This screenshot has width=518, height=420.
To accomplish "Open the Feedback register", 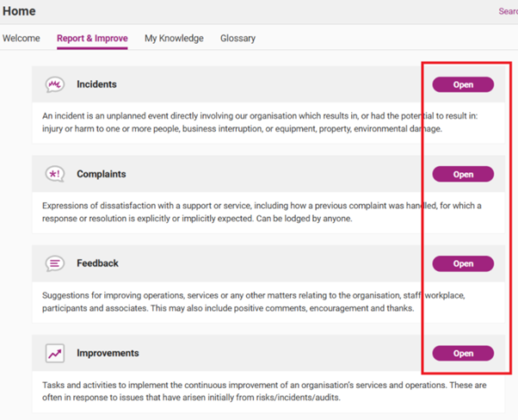I will (x=463, y=263).
